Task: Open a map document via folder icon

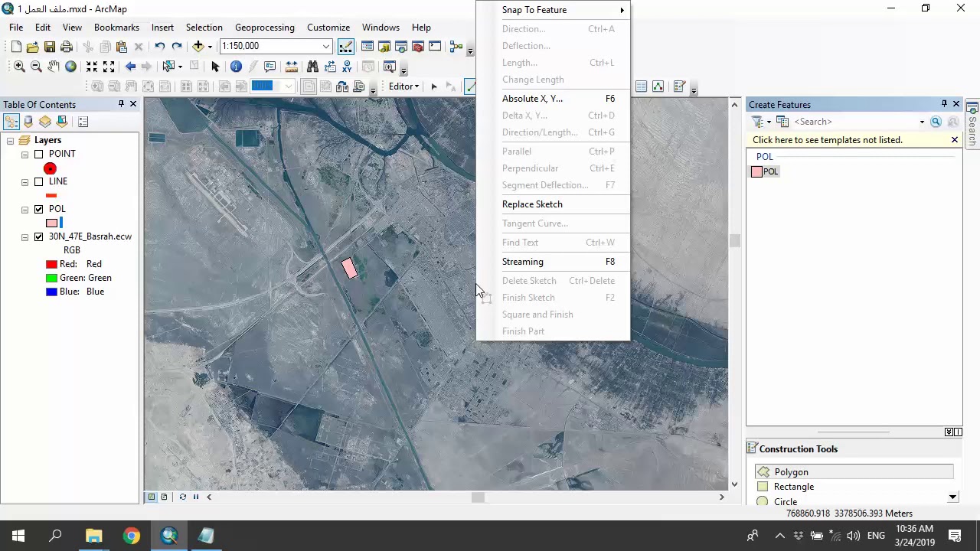Action: 32,46
